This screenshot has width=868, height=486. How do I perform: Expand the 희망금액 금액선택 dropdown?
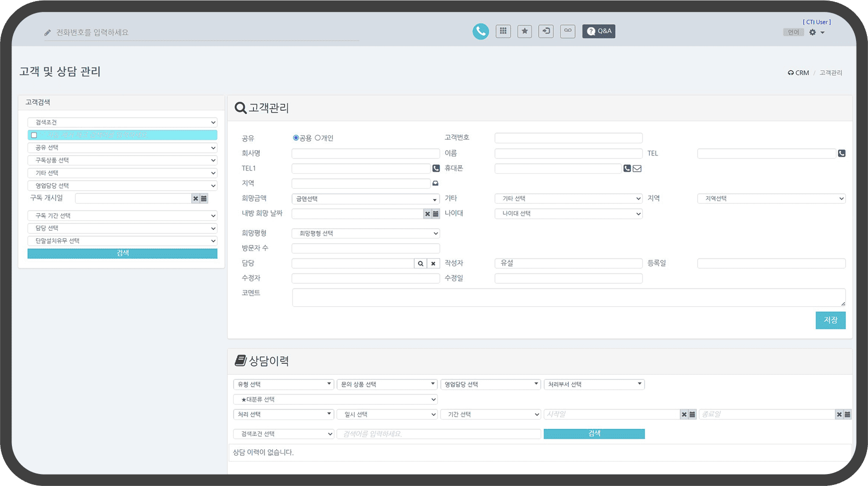tap(365, 199)
